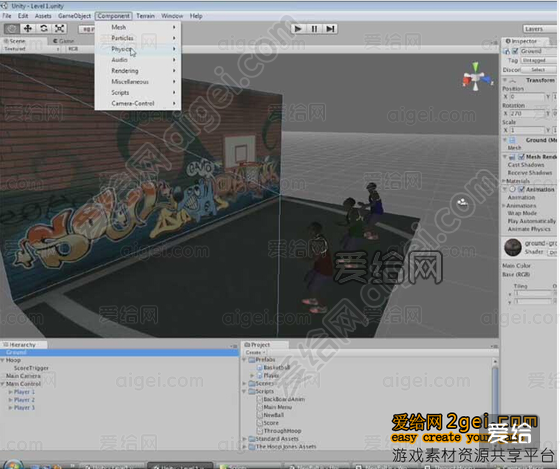Open the Textured draw mode dropdown
560x469 pixels.
[30, 49]
